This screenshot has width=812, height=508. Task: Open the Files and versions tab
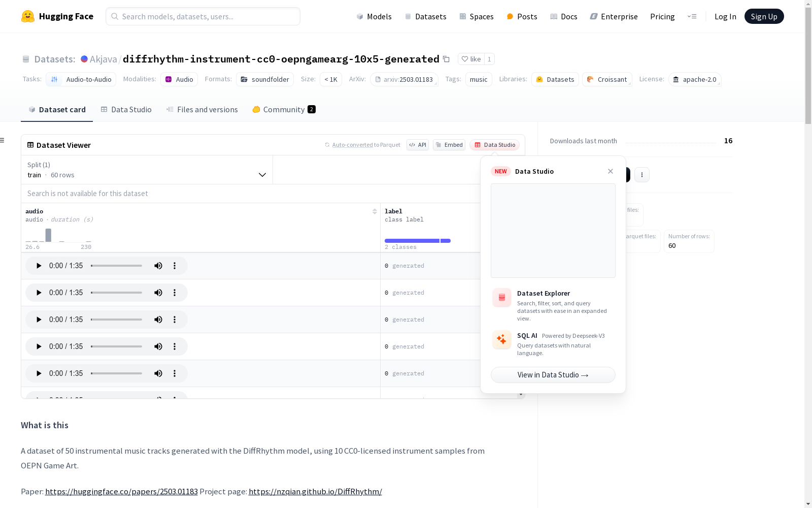point(202,109)
